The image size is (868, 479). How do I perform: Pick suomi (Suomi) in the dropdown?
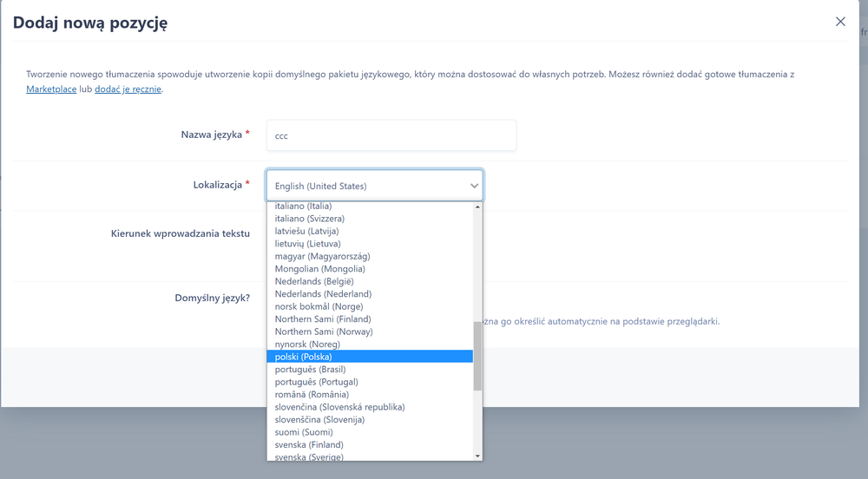point(303,432)
